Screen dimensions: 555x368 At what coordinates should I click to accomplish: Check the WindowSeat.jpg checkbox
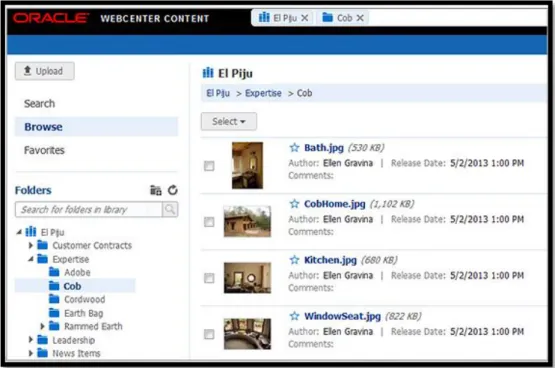click(x=209, y=334)
